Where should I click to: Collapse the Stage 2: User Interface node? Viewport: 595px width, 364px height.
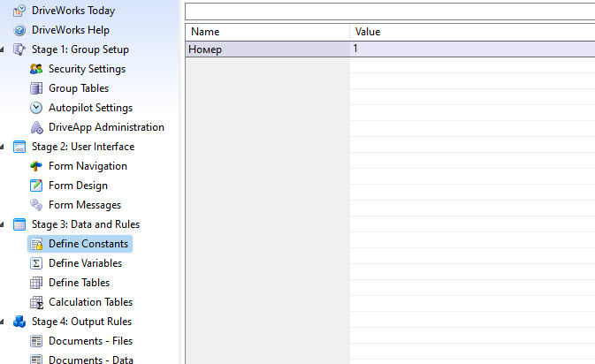pos(3,147)
